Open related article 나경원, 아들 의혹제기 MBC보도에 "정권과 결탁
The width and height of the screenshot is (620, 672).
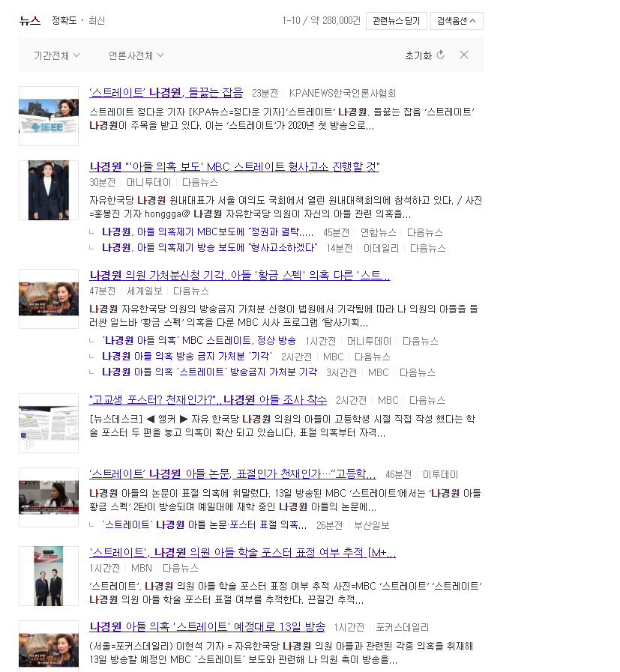coord(208,232)
